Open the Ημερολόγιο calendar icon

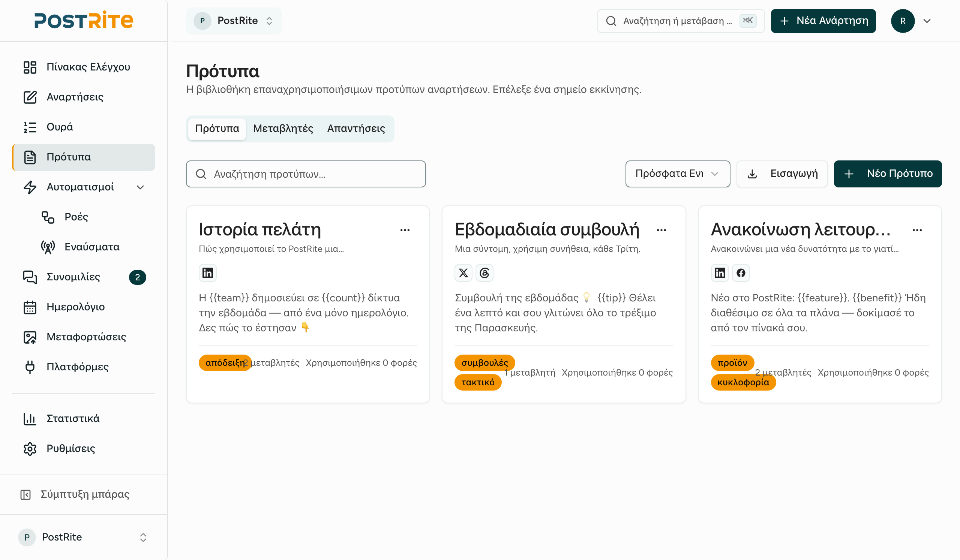[30, 307]
